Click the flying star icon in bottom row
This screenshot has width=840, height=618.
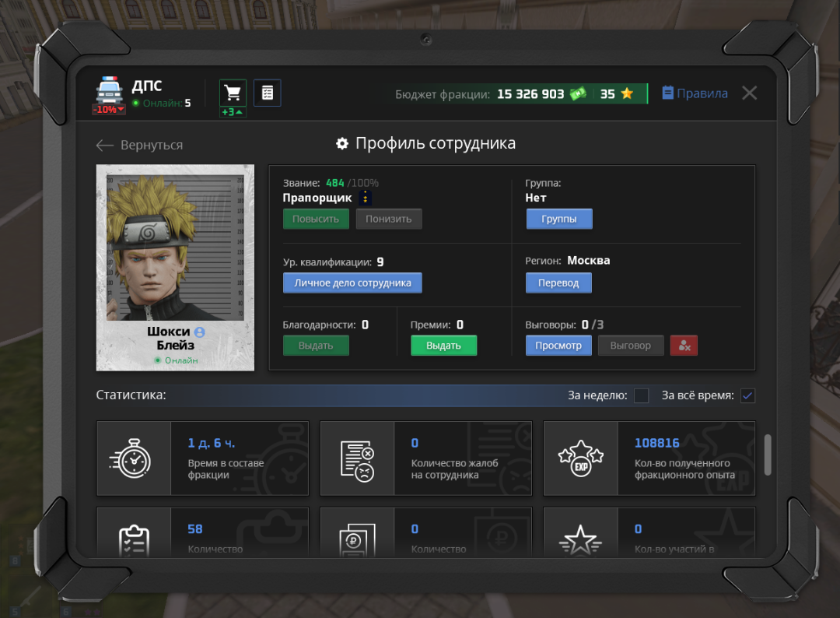click(x=580, y=540)
